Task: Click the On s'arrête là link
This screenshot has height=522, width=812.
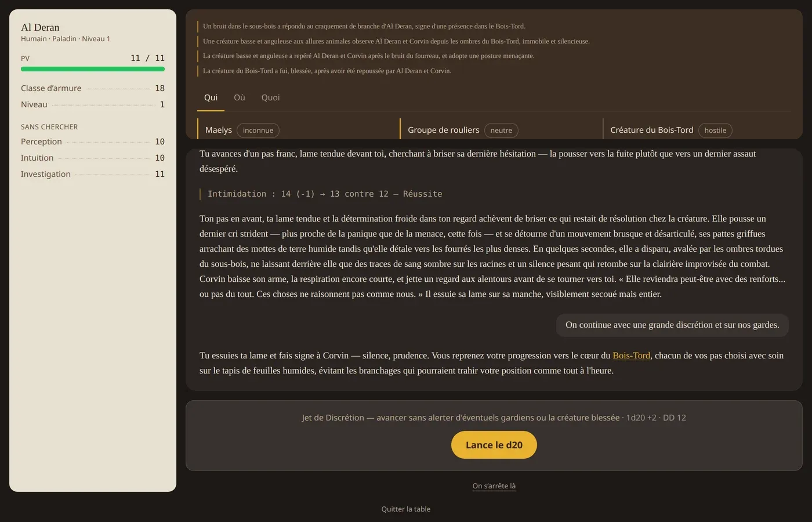Action: click(494, 486)
